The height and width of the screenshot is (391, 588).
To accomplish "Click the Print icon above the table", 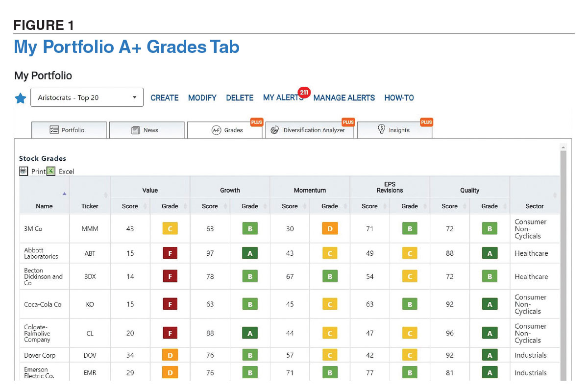I will click(x=24, y=171).
